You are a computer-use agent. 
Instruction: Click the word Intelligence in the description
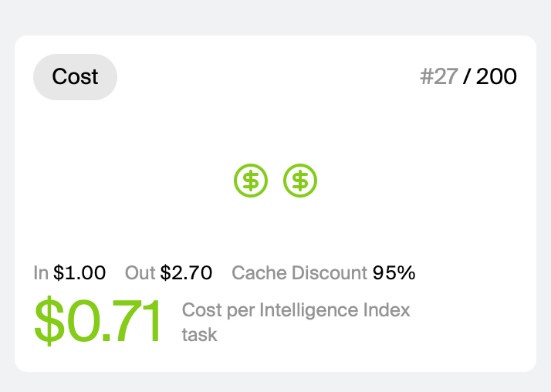coord(309,310)
